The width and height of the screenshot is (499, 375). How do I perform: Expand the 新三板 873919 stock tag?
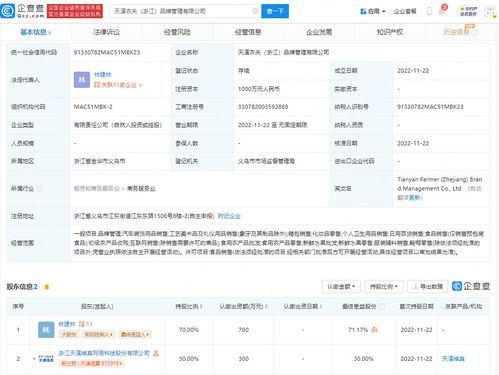92,363
